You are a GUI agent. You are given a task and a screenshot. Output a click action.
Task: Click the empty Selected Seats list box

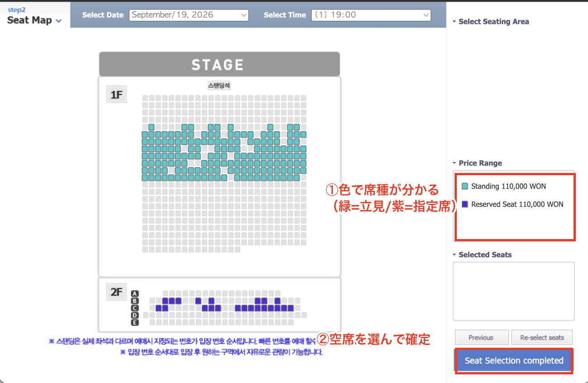pos(514,291)
